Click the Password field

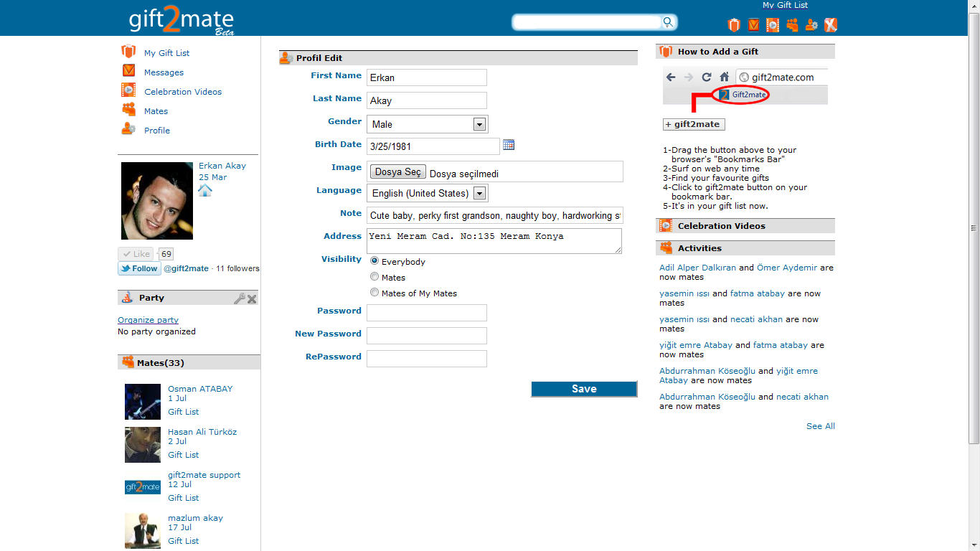[x=427, y=313]
